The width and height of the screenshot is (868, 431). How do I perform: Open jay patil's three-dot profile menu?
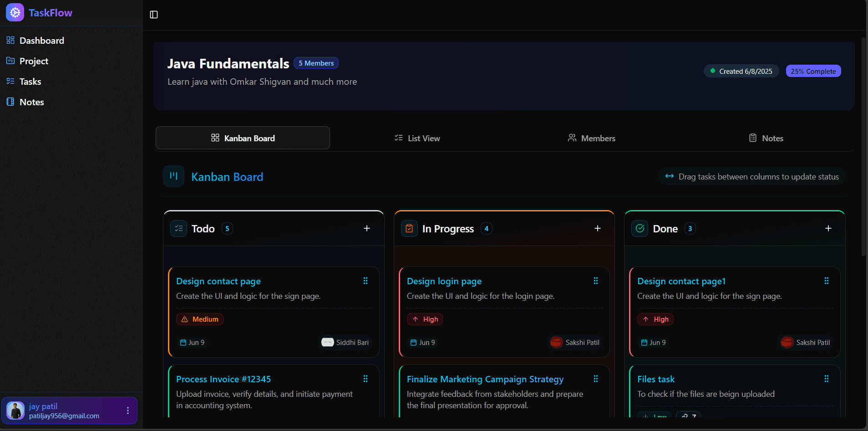pos(128,410)
